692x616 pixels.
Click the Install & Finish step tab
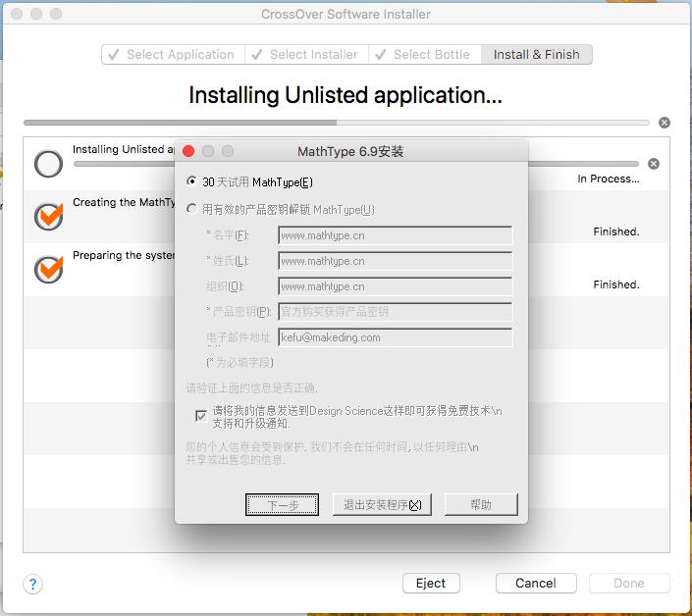pyautogui.click(x=536, y=54)
